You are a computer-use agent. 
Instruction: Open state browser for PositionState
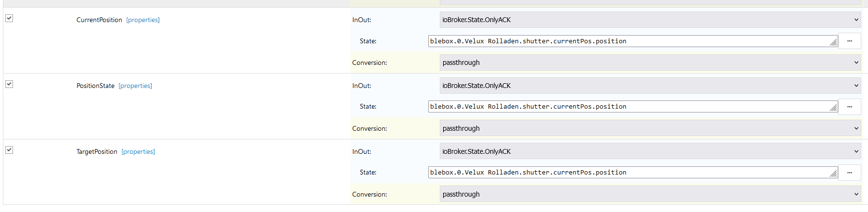click(x=849, y=107)
